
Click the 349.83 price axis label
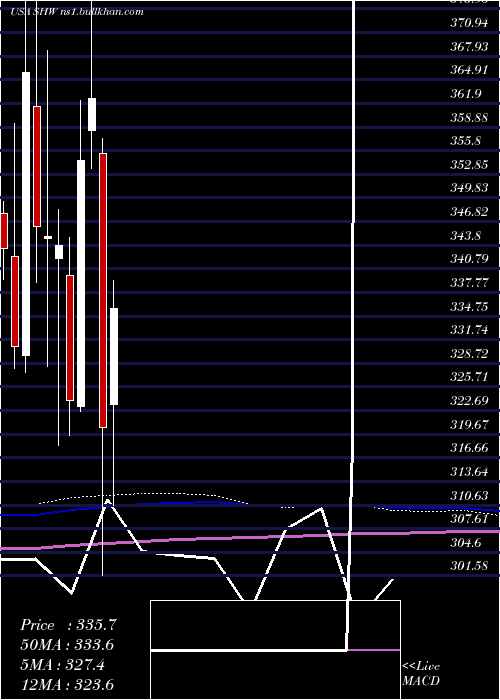coord(469,188)
